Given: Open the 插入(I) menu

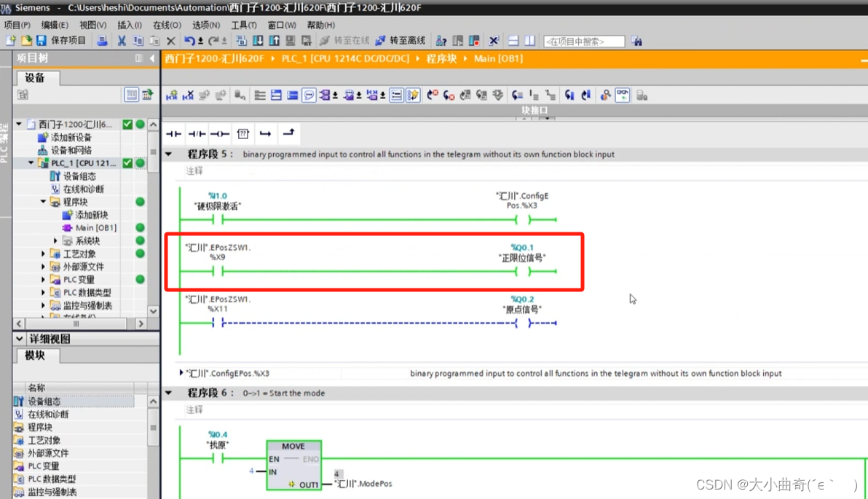Looking at the screenshot, I should coord(130,25).
